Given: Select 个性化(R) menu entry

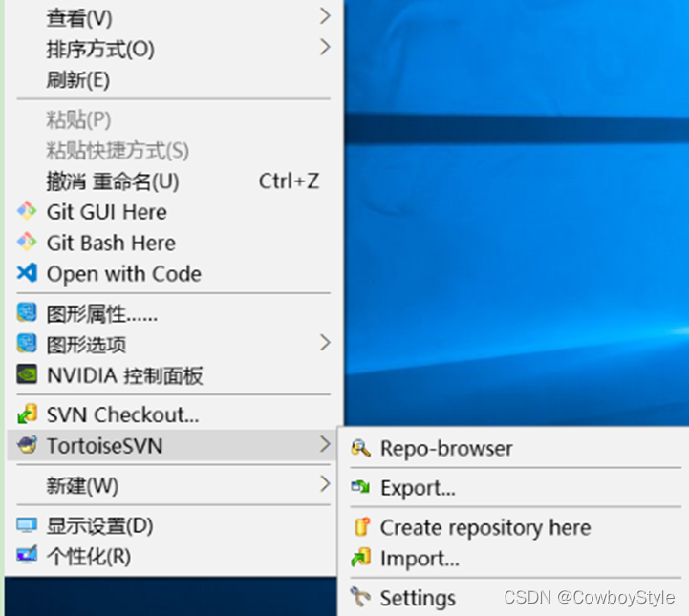Looking at the screenshot, I should pos(89,556).
